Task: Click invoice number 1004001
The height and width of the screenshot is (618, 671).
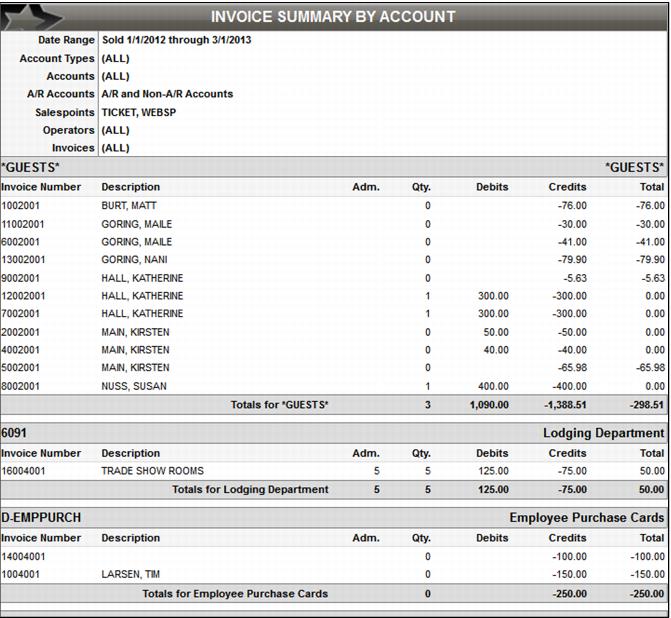Action: (21, 574)
